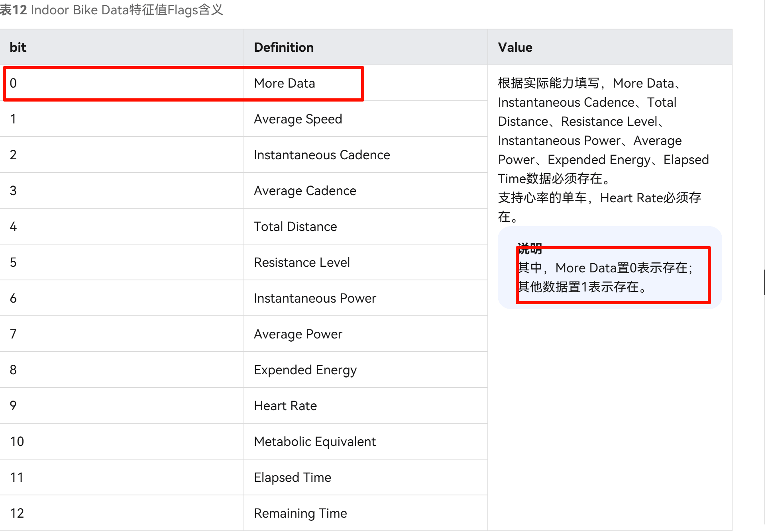
Task: Click the table caption '表12 Indoor Bike Data'
Action: pos(112,10)
